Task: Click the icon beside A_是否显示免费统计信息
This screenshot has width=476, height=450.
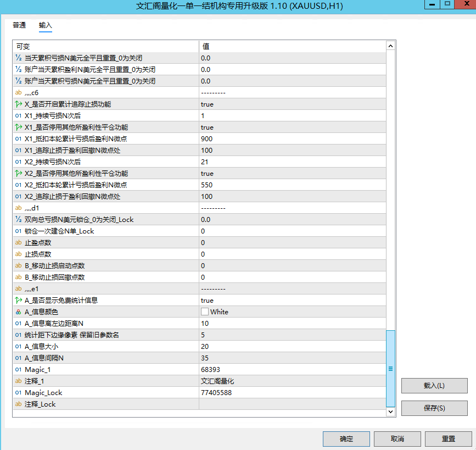Action: pyautogui.click(x=19, y=300)
